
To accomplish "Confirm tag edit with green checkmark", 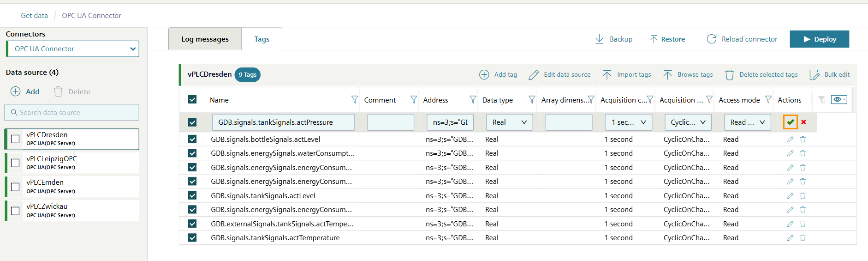I will [x=791, y=122].
